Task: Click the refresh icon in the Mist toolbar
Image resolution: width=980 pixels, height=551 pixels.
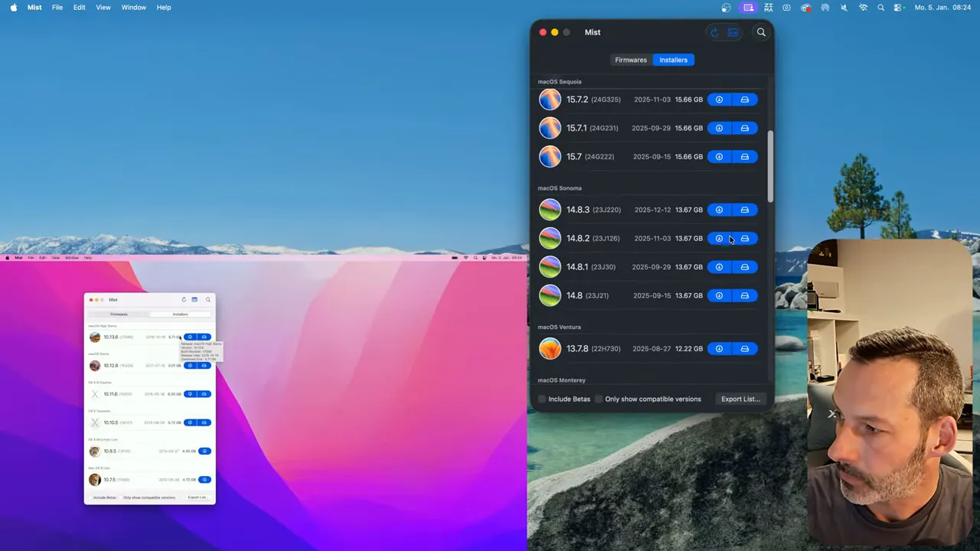Action: [714, 32]
